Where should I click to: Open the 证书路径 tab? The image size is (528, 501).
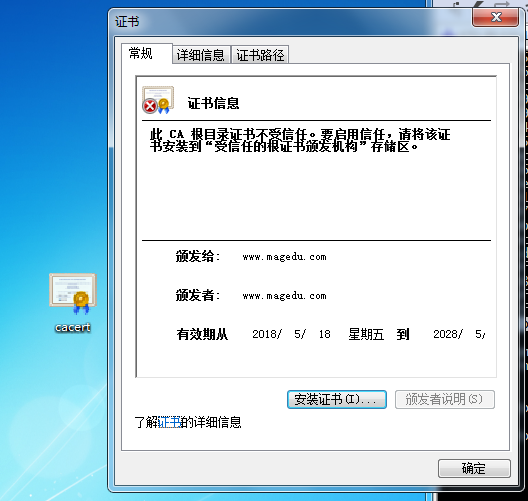click(x=260, y=55)
